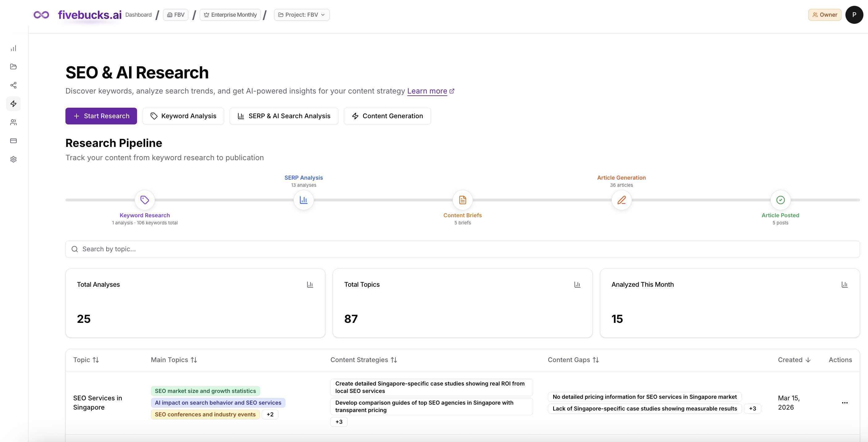
Task: Open the Keyword Analysis tab
Action: pos(183,116)
